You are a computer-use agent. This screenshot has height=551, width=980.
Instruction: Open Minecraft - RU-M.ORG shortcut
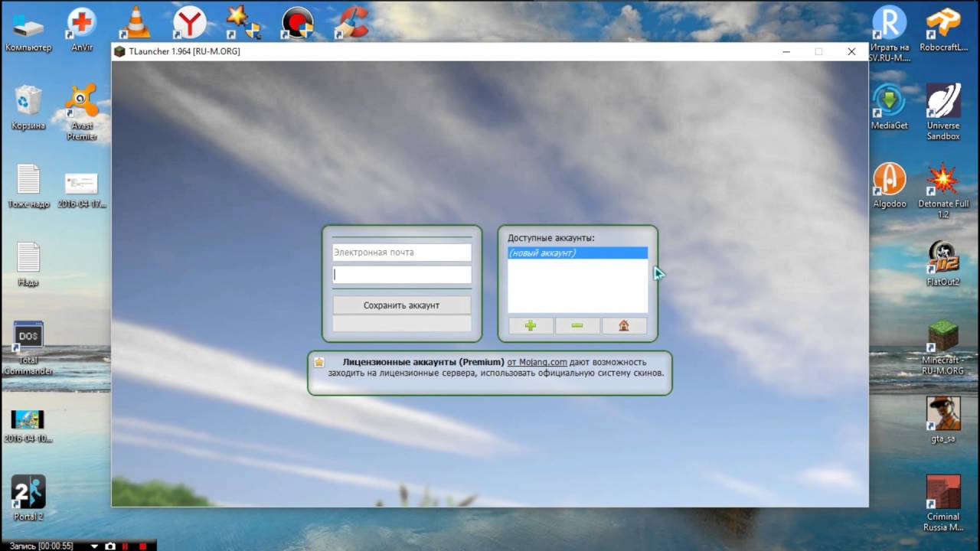943,348
